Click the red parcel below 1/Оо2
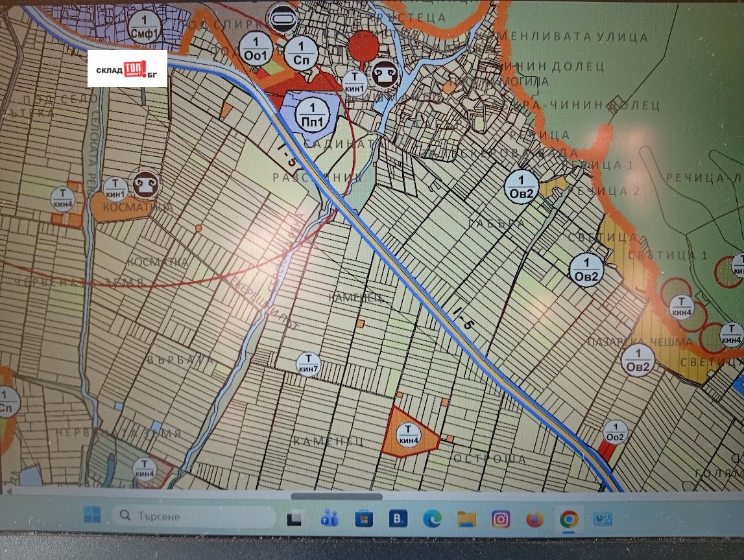 [x=608, y=449]
